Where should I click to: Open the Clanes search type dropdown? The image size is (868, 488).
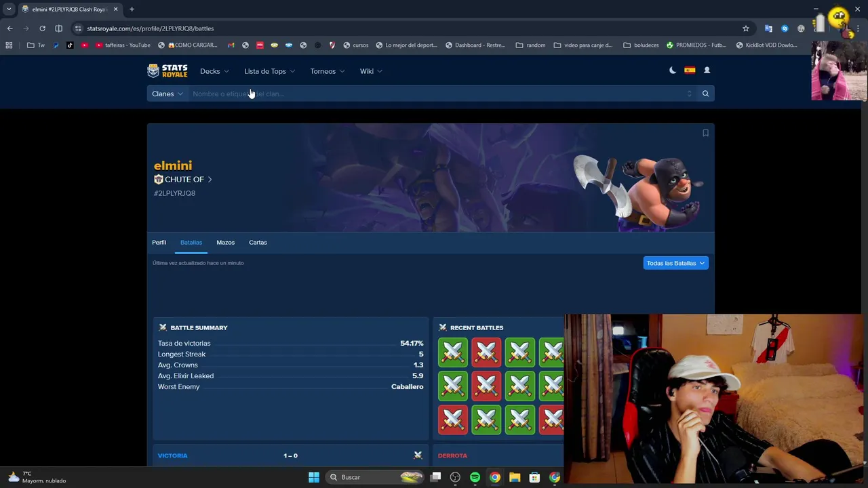coord(167,94)
